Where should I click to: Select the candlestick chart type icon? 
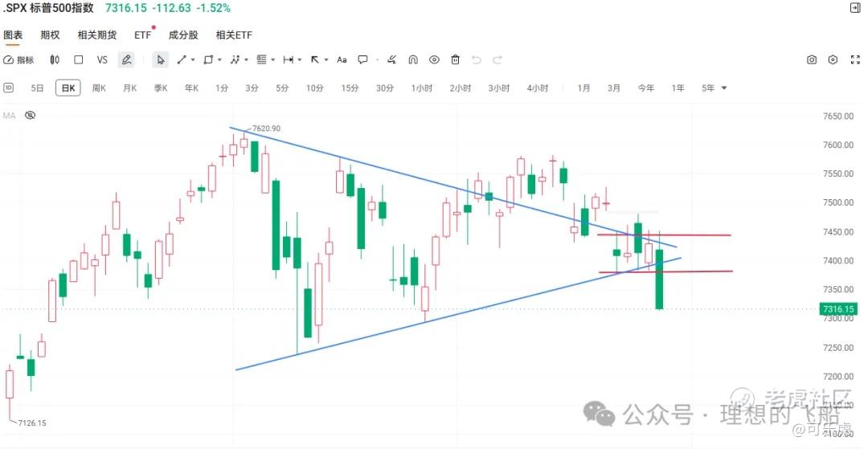pyautogui.click(x=55, y=59)
